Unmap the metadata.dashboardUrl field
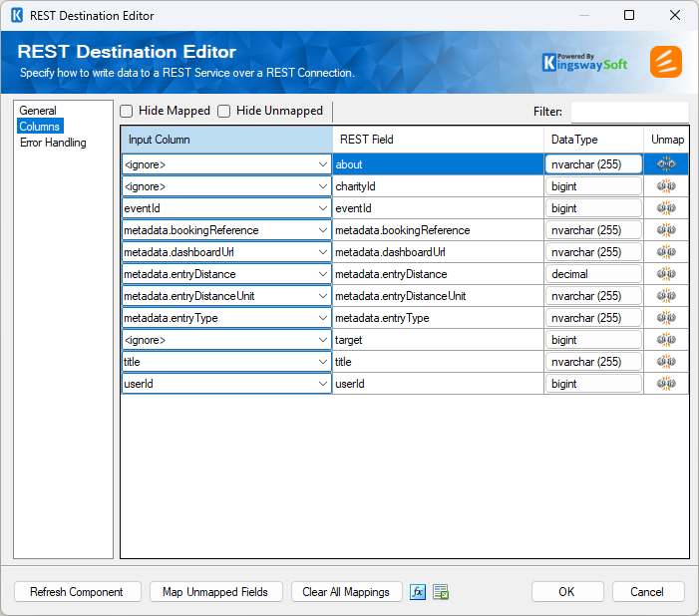Image resolution: width=699 pixels, height=616 pixels. click(x=666, y=252)
